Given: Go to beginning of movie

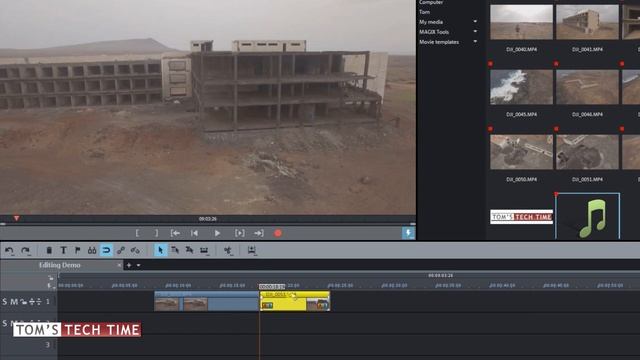Looking at the screenshot, I should (x=195, y=233).
